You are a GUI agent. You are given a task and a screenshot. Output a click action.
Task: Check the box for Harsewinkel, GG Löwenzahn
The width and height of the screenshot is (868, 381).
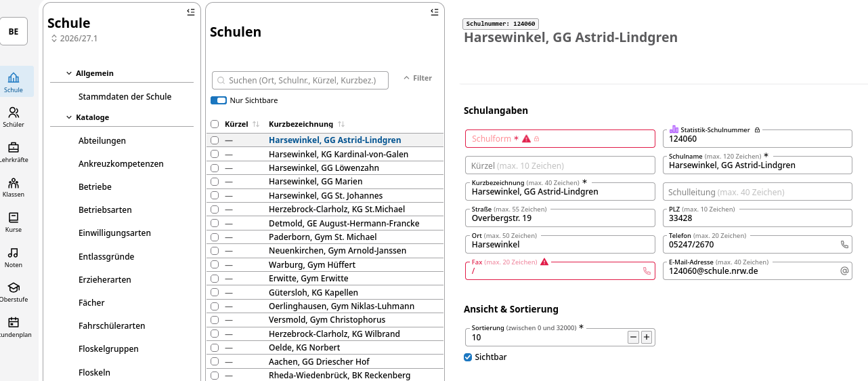(215, 167)
